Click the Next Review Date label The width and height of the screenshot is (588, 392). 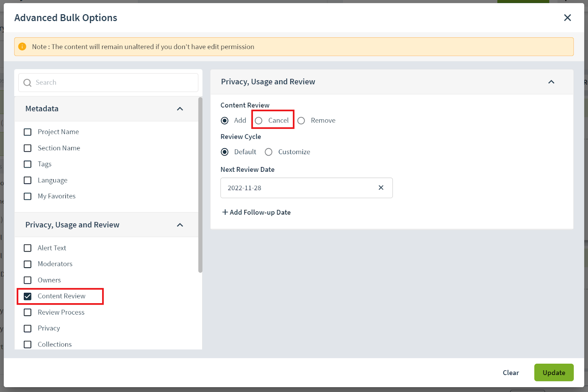pyautogui.click(x=248, y=170)
